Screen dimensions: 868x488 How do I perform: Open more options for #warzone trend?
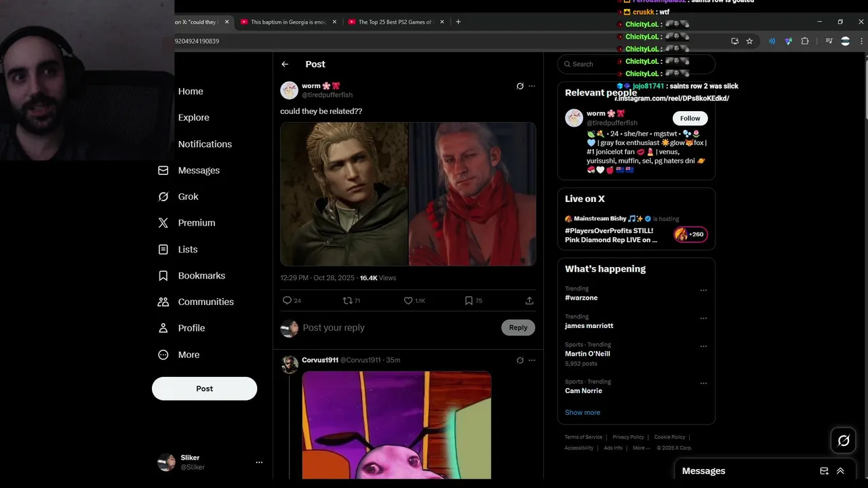(703, 290)
